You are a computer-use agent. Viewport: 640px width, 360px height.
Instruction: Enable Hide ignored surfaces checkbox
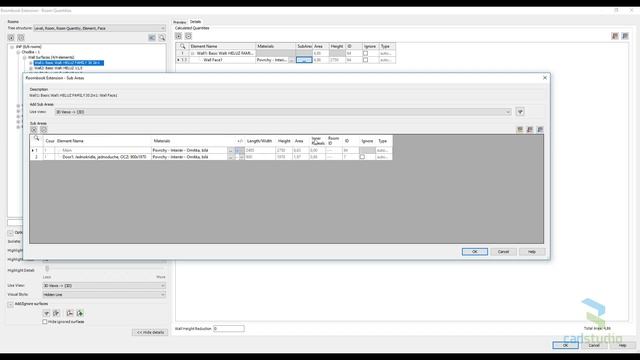click(x=45, y=322)
